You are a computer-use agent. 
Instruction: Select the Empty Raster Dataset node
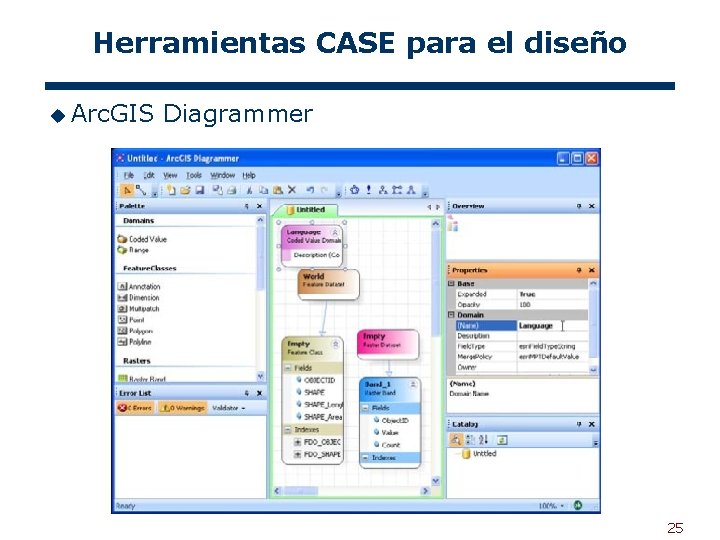point(388,344)
